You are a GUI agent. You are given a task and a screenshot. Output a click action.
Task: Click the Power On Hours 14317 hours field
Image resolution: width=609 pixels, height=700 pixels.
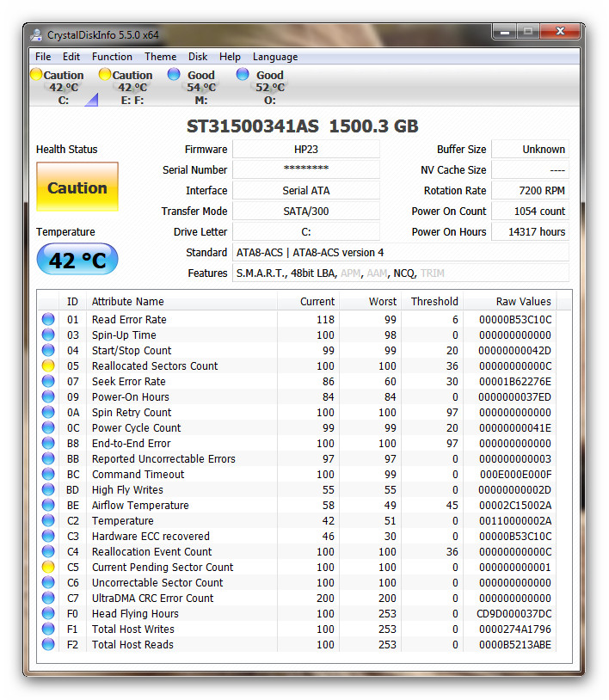[x=530, y=231]
